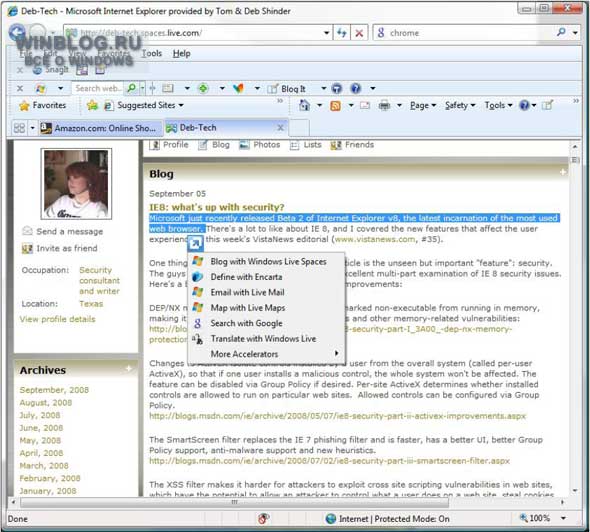Open www.vistanews.com link
The image size is (590, 532).
(375, 239)
